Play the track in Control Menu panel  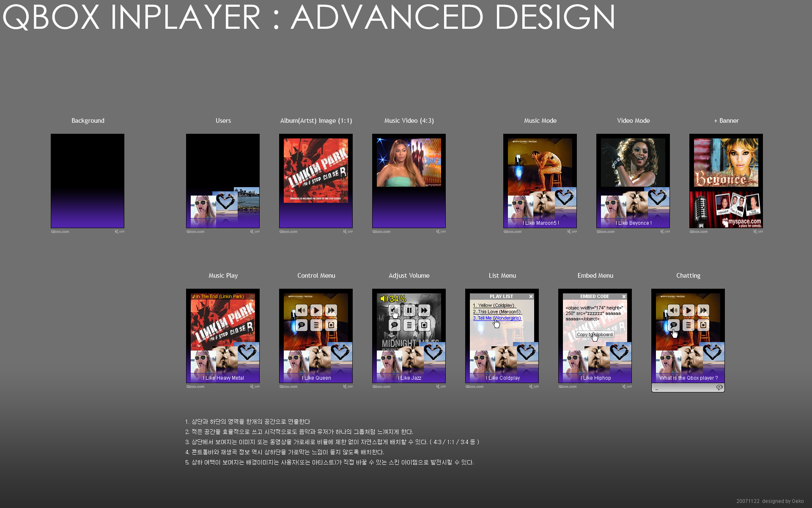click(x=316, y=310)
